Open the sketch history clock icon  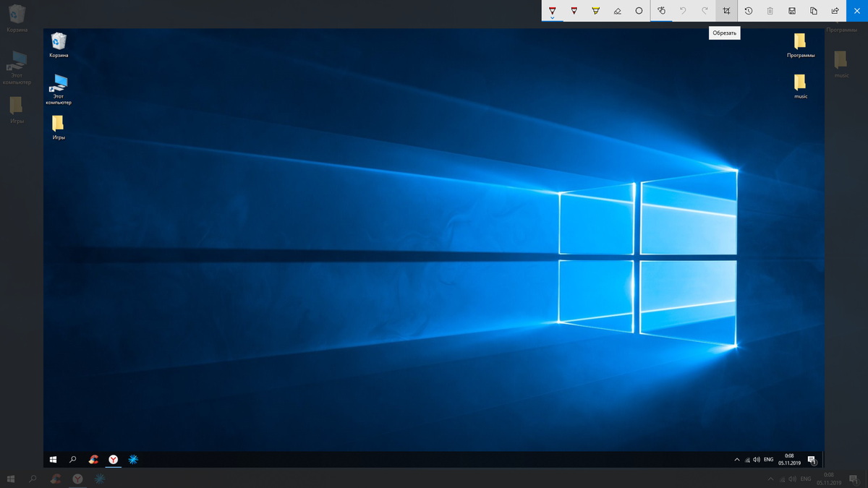click(x=749, y=11)
